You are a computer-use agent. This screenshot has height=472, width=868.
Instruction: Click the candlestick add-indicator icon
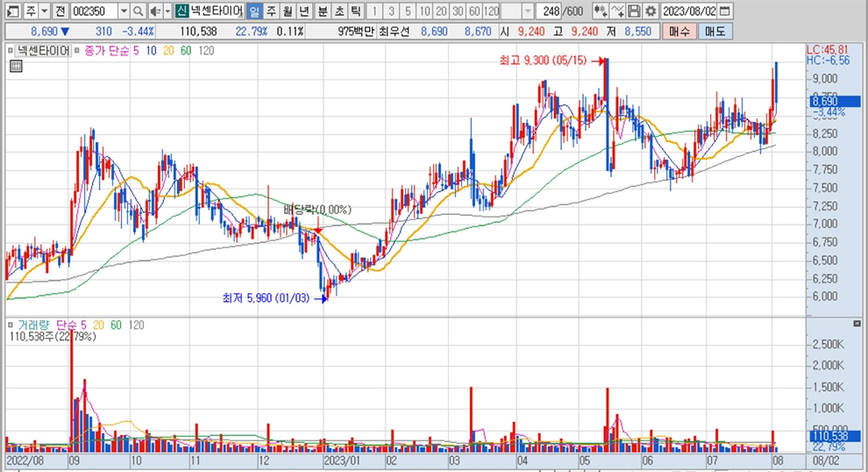[600, 11]
